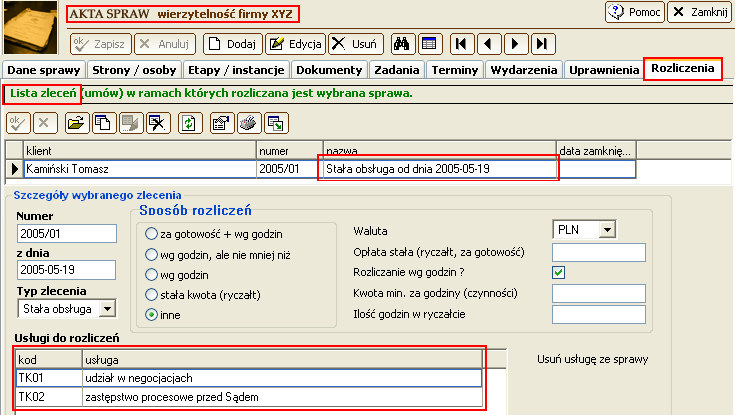
Task: Click the properties form icon
Action: coord(222,123)
